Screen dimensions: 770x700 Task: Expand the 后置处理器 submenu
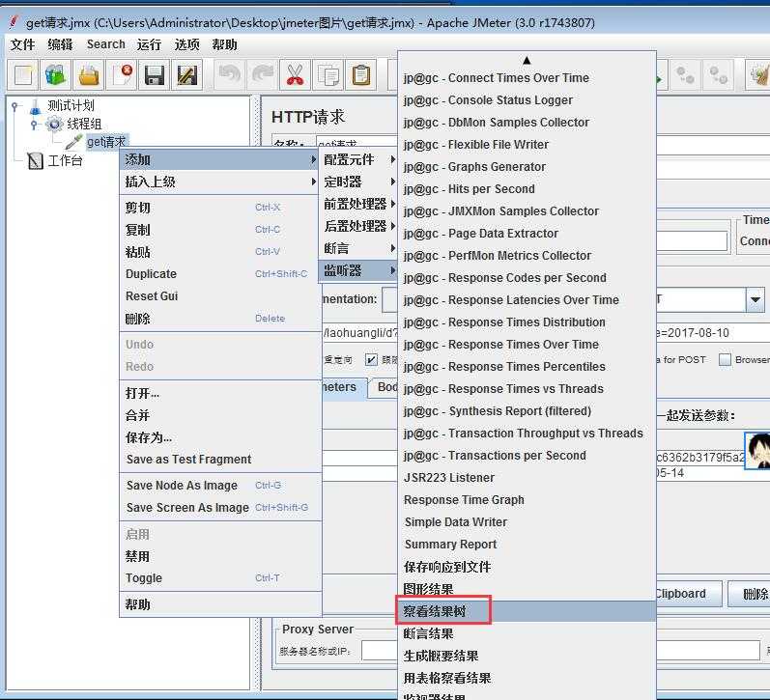359,226
